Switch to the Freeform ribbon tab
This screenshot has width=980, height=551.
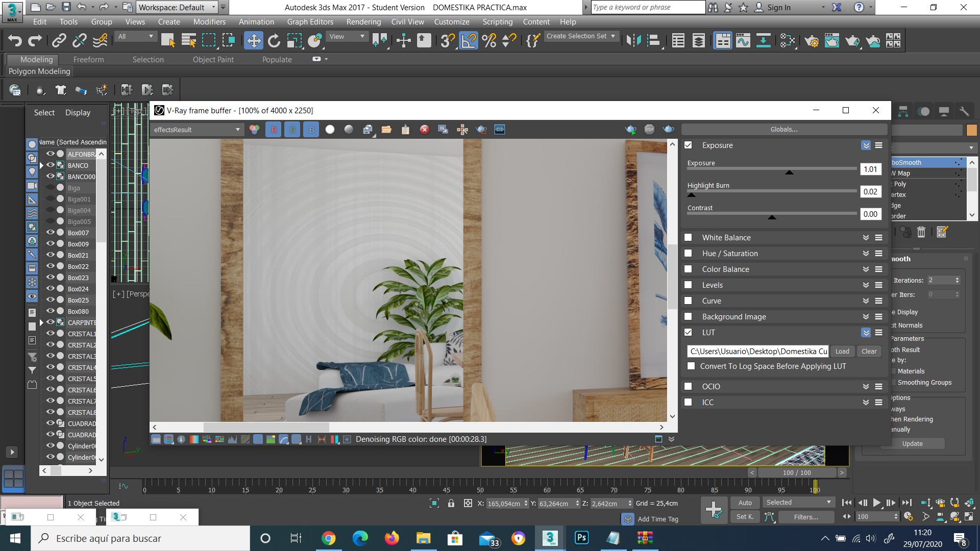(x=88, y=60)
